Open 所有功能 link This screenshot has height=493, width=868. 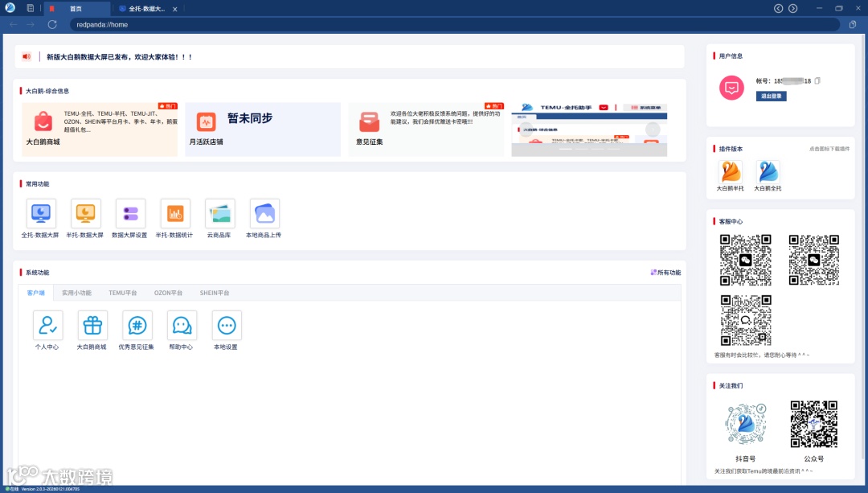pyautogui.click(x=666, y=273)
